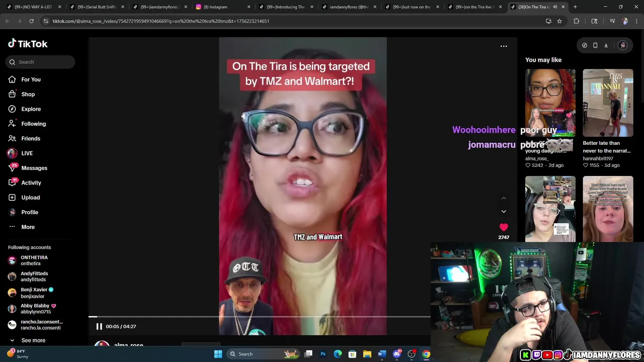
Task: Click the TikTok logo in the sidebar
Action: point(28,44)
